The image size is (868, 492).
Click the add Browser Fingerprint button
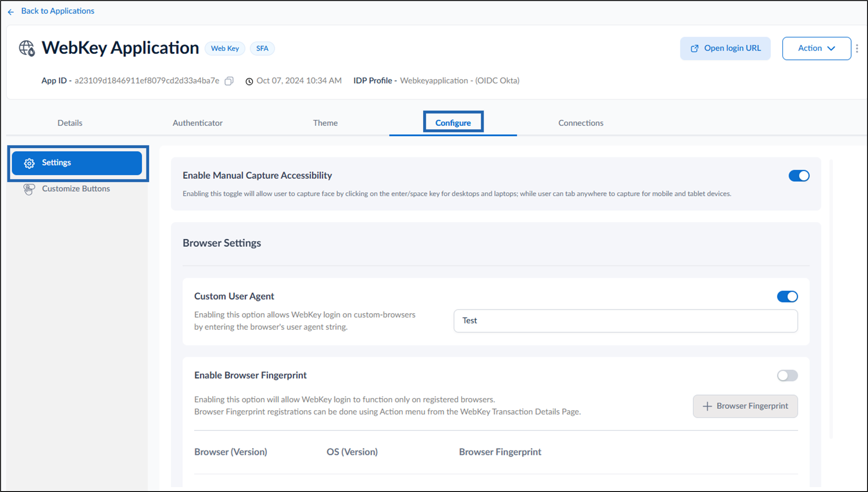(x=745, y=406)
